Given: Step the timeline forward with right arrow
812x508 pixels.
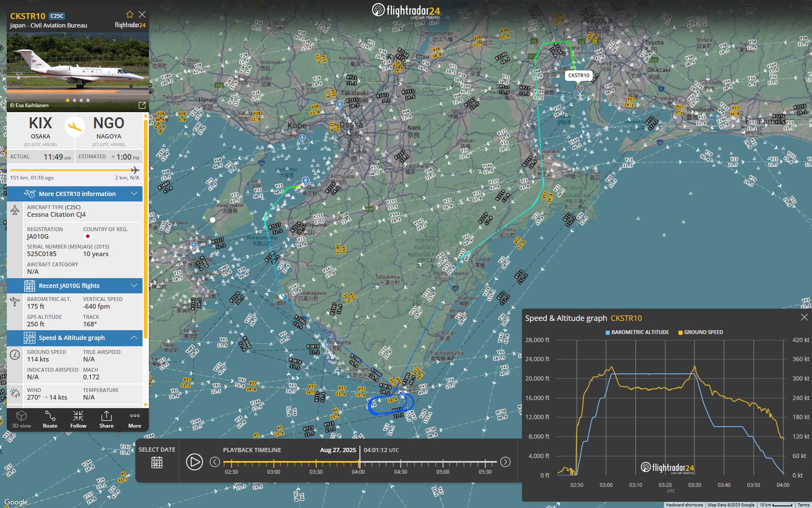Looking at the screenshot, I should tap(505, 462).
